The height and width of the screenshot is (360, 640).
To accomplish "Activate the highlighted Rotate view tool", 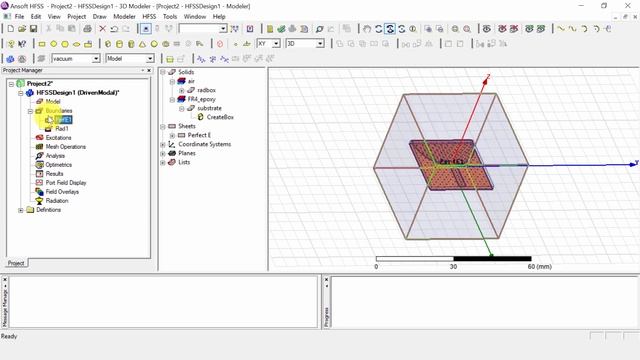I will [390, 29].
